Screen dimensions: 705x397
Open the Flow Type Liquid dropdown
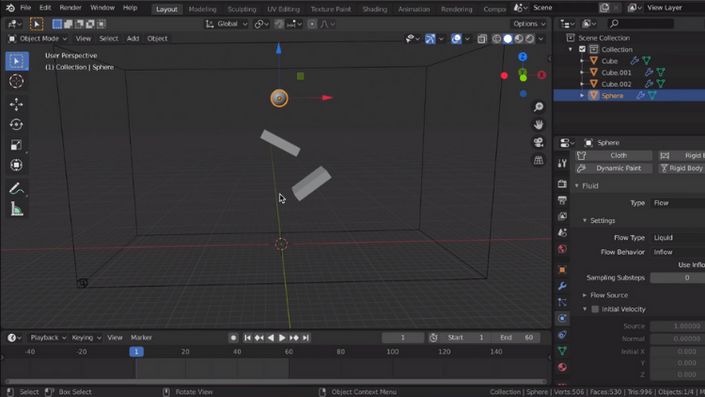[678, 237]
